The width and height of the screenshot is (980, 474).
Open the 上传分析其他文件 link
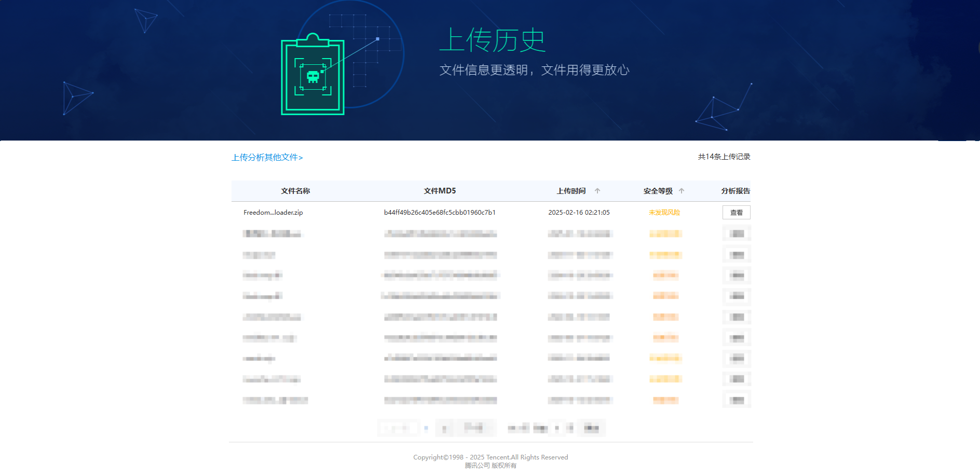(x=267, y=157)
